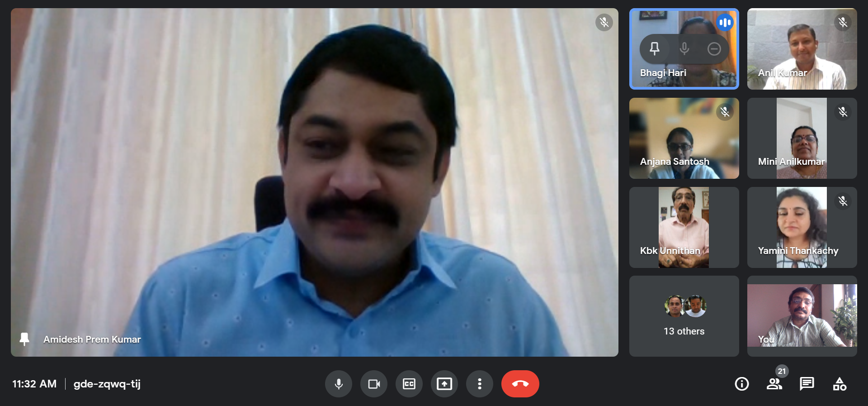Click the mute microphone icon on Bhagi Hari tile
Image resolution: width=868 pixels, height=406 pixels.
(684, 48)
